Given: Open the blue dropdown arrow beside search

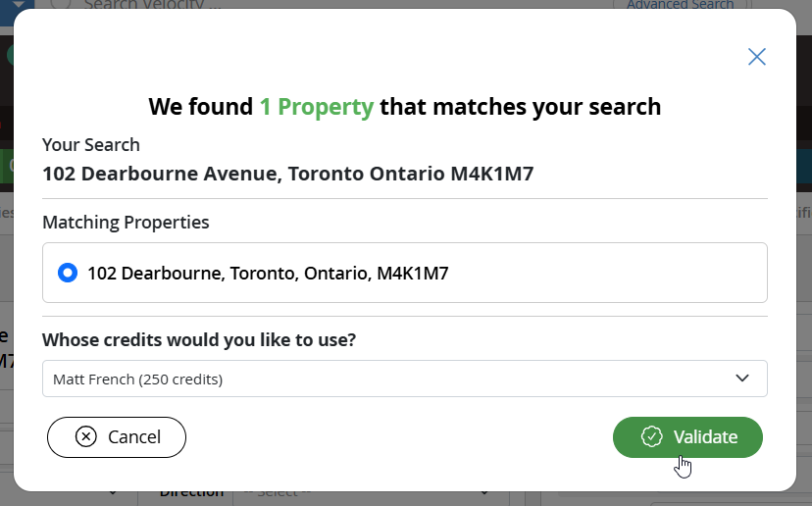Looking at the screenshot, I should coord(16,4).
